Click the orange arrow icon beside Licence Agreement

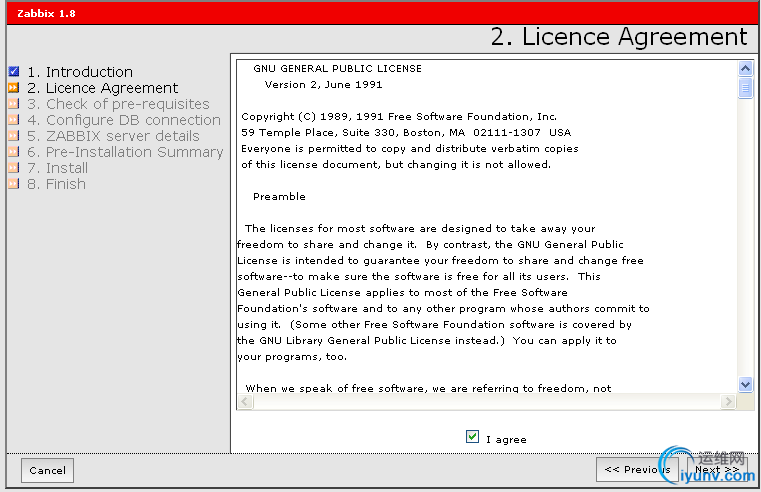point(14,88)
